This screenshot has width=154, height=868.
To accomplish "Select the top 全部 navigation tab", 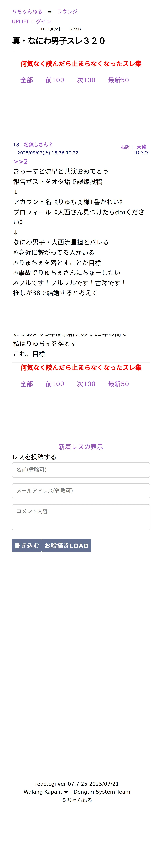I will coord(27,80).
